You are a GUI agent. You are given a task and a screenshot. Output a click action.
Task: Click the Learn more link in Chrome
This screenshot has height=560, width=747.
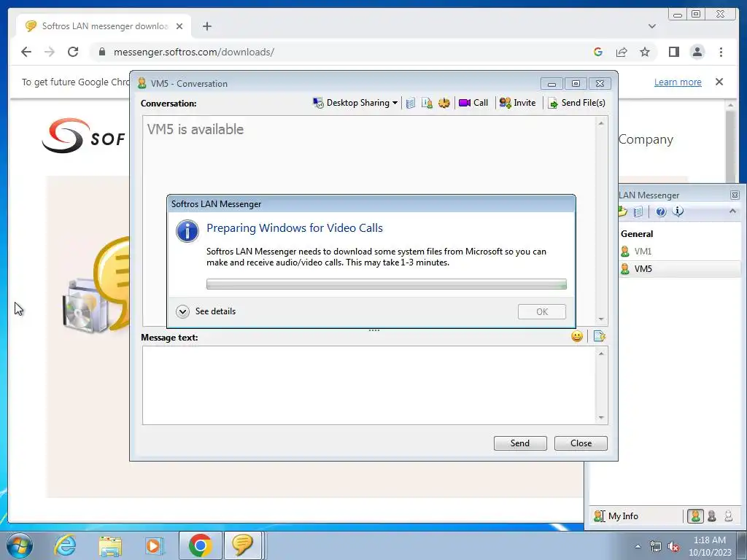click(678, 82)
